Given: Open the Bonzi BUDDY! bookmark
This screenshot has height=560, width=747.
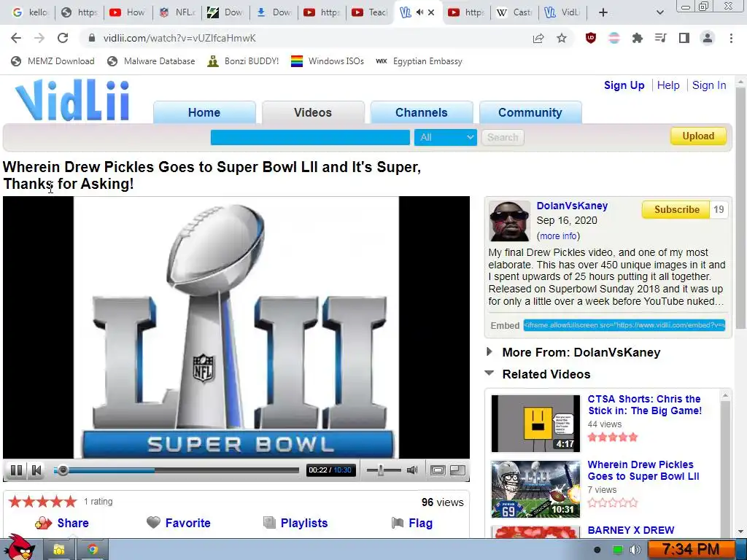Looking at the screenshot, I should [x=243, y=61].
